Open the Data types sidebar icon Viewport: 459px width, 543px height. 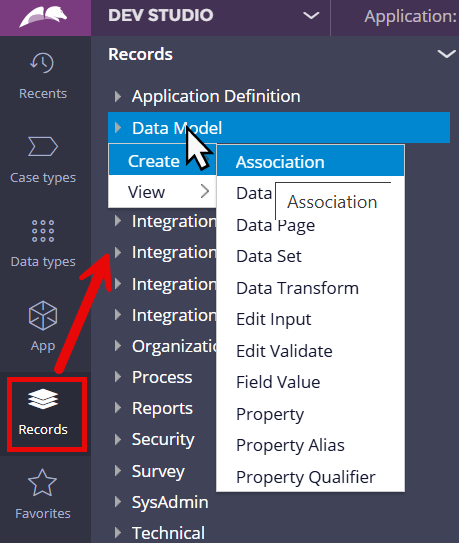[43, 231]
